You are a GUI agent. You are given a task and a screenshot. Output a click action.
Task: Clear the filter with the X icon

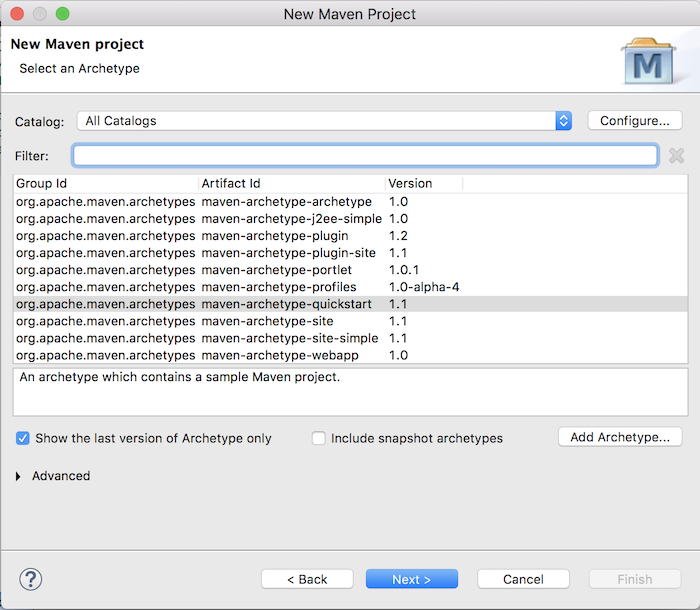pyautogui.click(x=676, y=155)
